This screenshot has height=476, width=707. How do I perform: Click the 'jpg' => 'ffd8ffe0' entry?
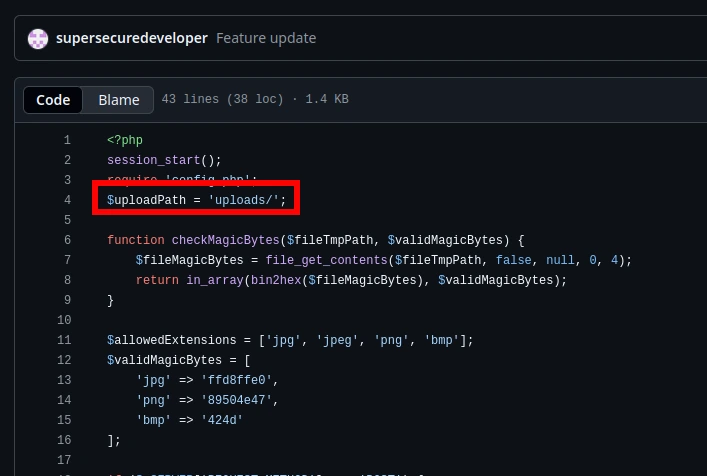206,380
